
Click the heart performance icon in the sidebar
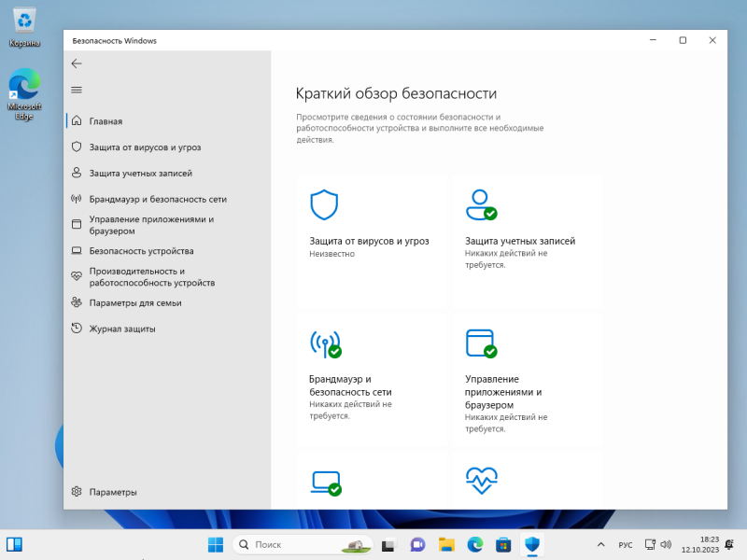pyautogui.click(x=77, y=275)
